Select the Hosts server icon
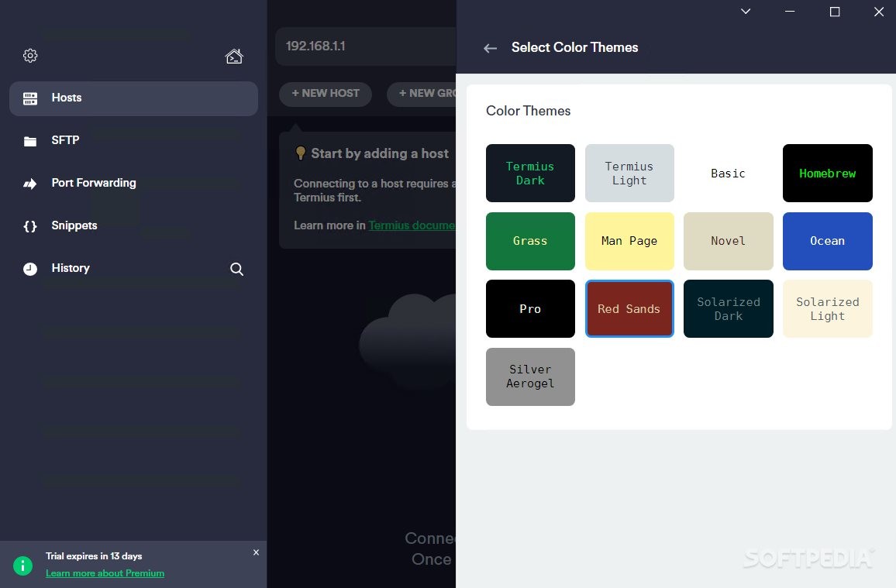The width and height of the screenshot is (896, 588). 30,98
